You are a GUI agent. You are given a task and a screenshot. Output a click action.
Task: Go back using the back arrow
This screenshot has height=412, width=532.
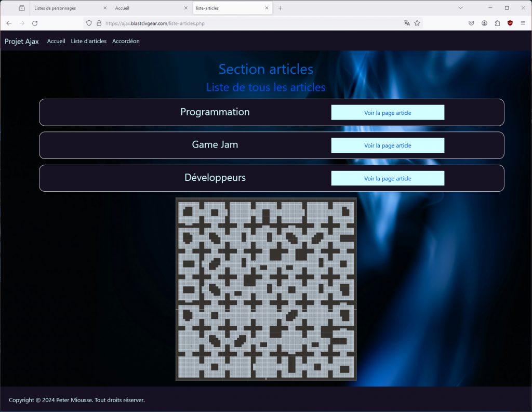[x=9, y=23]
